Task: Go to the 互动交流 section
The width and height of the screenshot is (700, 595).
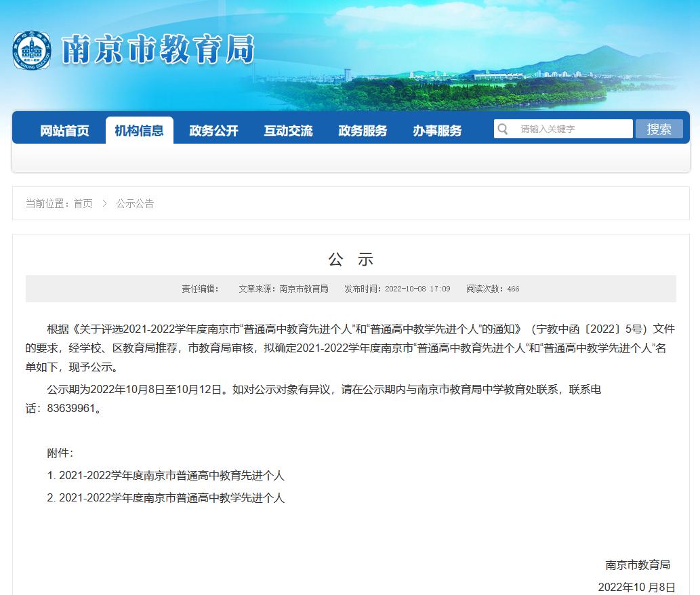Action: (x=289, y=131)
